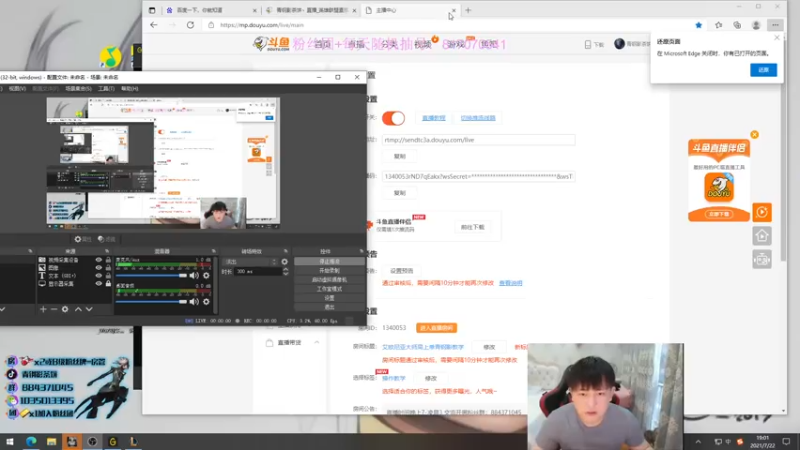Toggle visibility of 图像 source in OBS
Image resolution: width=800 pixels, height=450 pixels.
(98, 267)
